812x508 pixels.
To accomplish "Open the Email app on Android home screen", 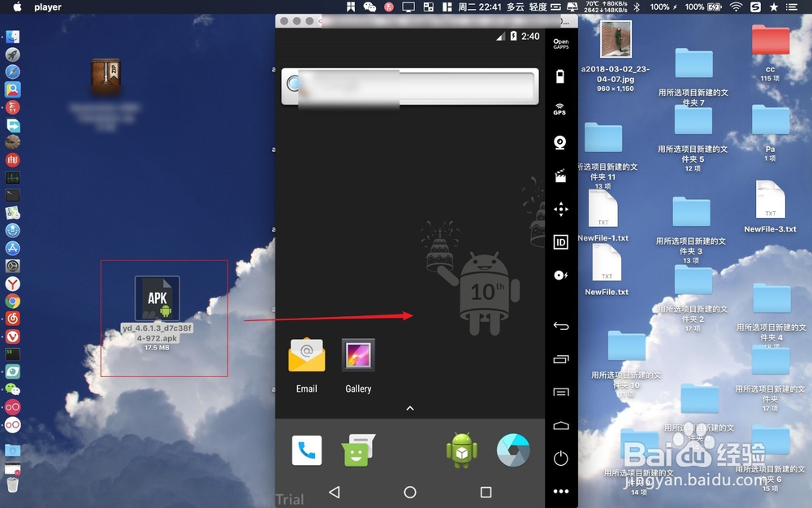I will (307, 366).
